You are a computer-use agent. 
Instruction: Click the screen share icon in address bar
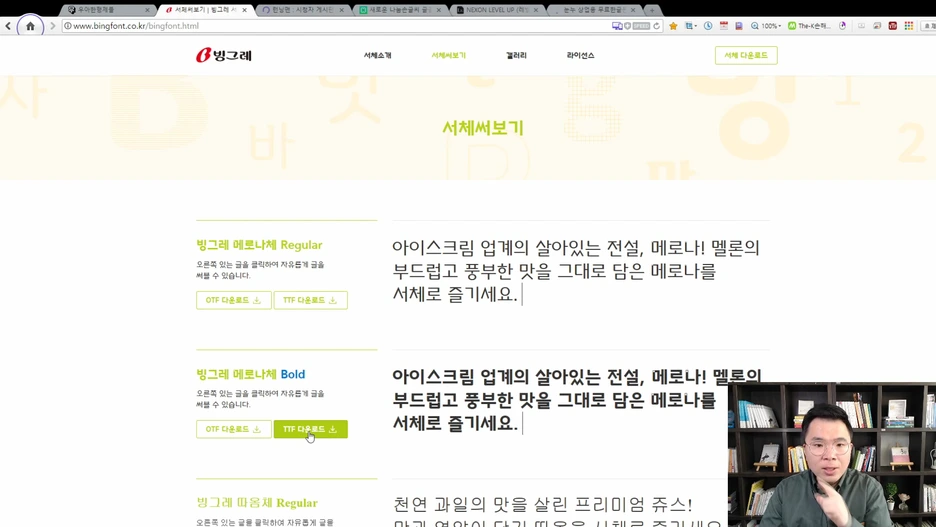(x=617, y=26)
